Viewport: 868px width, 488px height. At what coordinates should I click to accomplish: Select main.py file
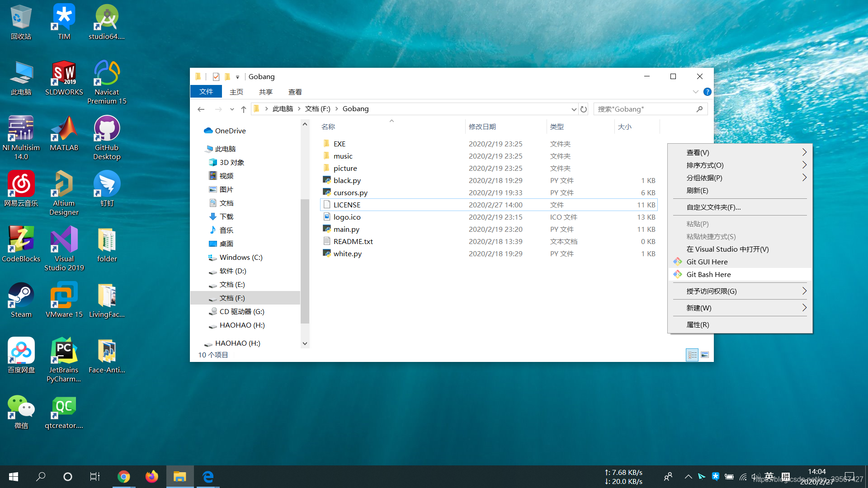tap(489, 229)
